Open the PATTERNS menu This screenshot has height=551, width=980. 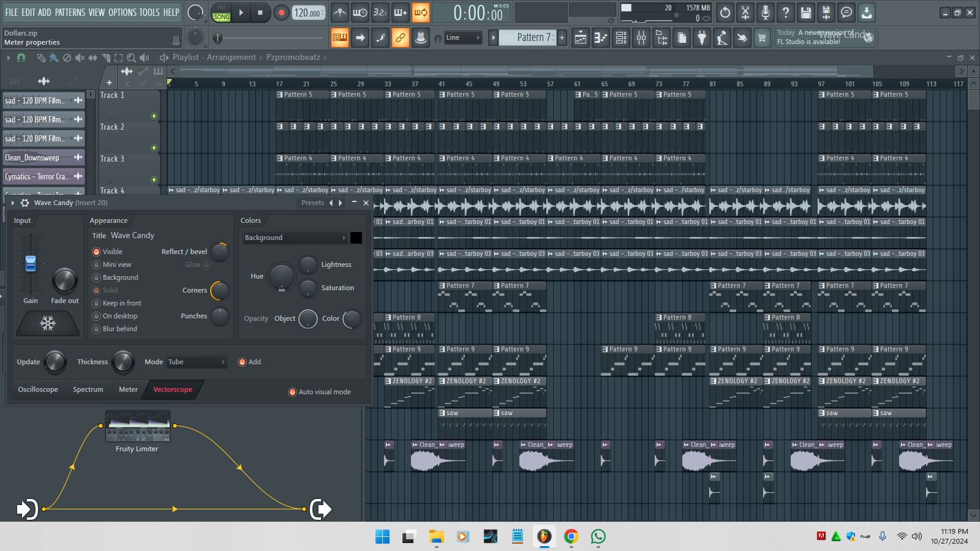(70, 12)
